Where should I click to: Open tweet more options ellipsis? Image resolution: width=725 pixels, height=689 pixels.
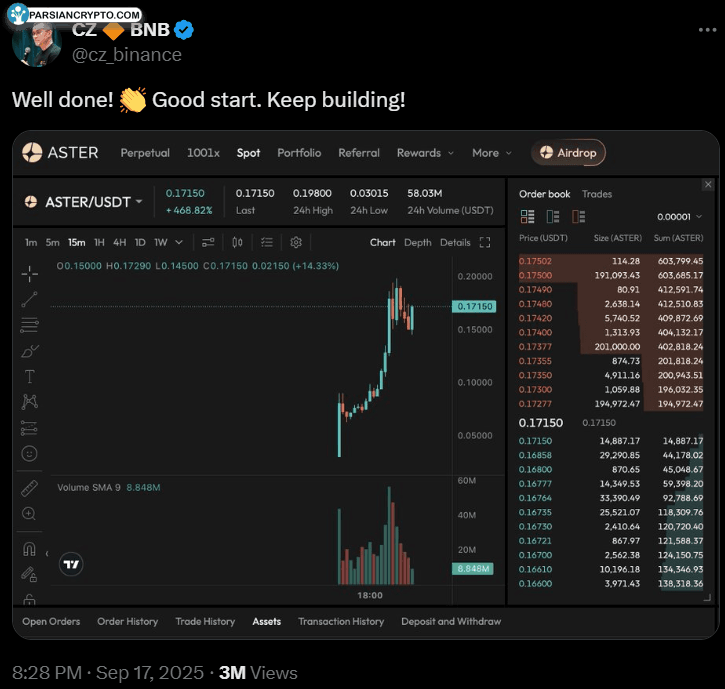[707, 30]
